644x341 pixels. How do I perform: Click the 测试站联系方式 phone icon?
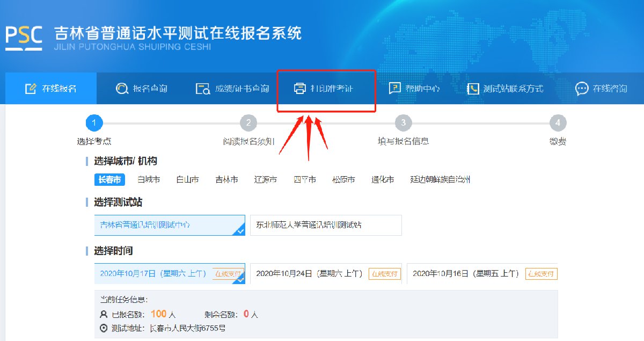click(473, 89)
